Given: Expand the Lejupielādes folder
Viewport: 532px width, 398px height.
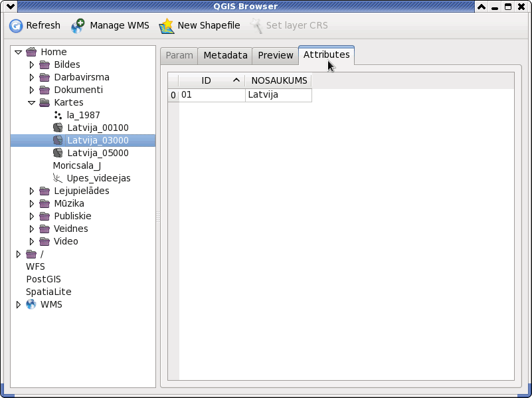Looking at the screenshot, I should pyautogui.click(x=32, y=191).
